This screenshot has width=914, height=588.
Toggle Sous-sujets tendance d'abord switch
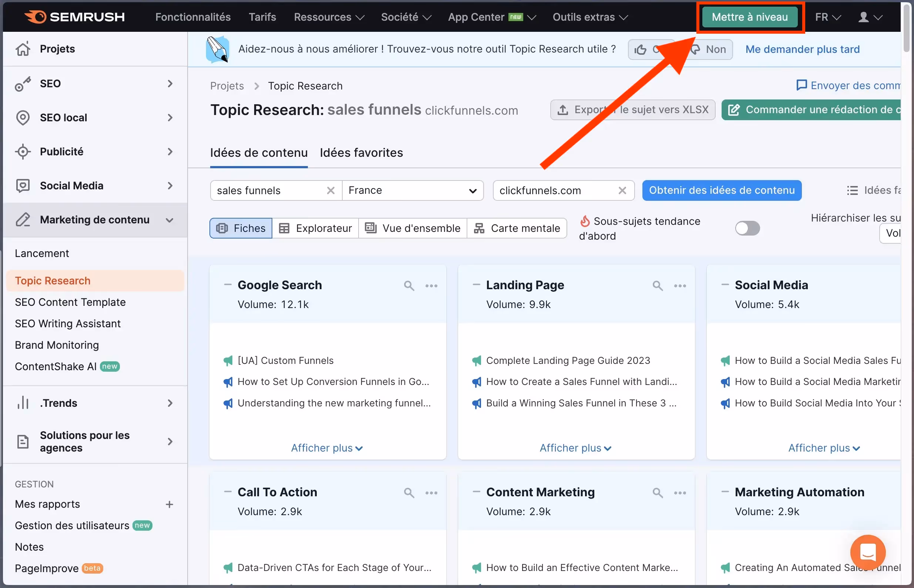pyautogui.click(x=747, y=228)
